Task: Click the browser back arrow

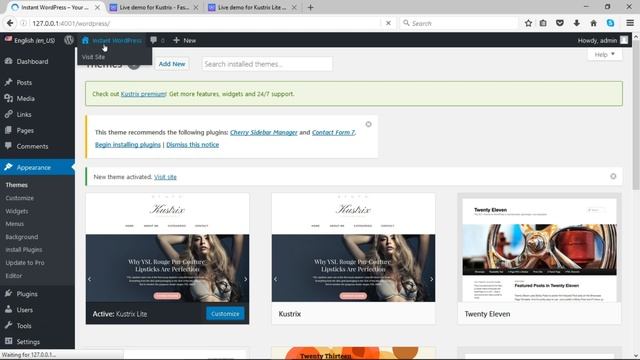Action: (10, 23)
